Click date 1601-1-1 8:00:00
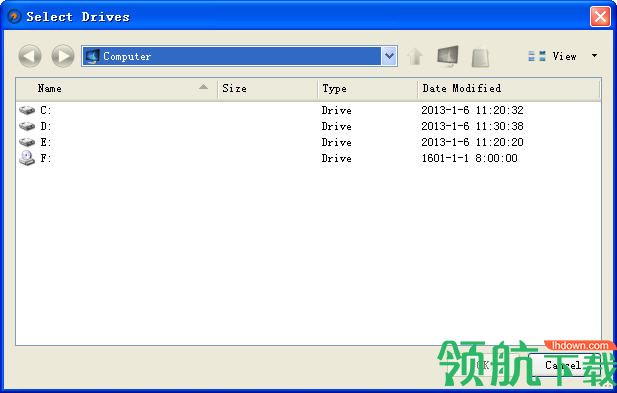Image resolution: width=617 pixels, height=393 pixels. pos(469,158)
